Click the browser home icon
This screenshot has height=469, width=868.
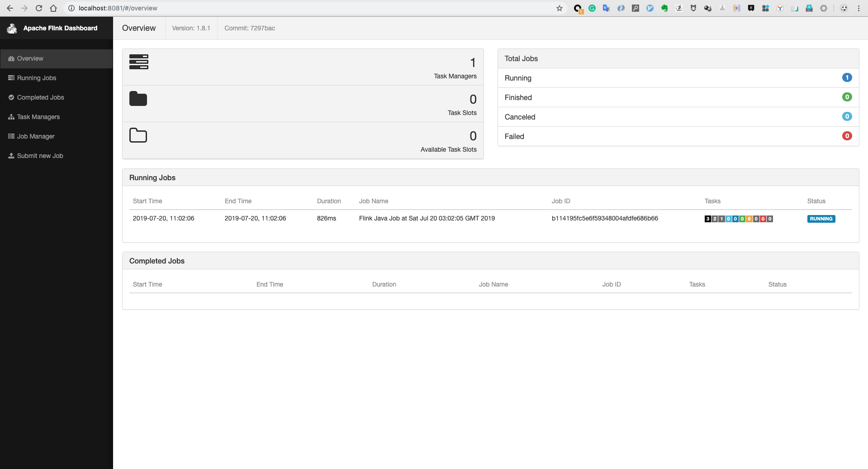coord(53,8)
